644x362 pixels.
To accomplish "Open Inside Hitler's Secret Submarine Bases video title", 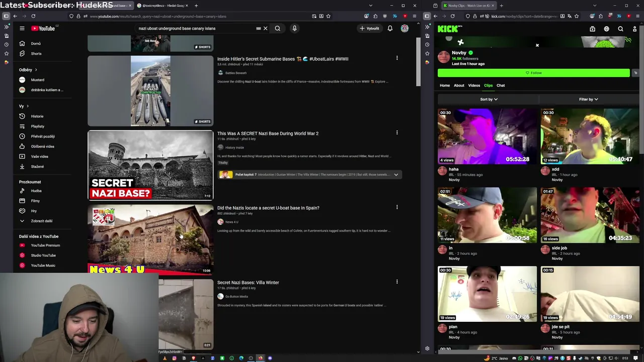I will pos(283,59).
